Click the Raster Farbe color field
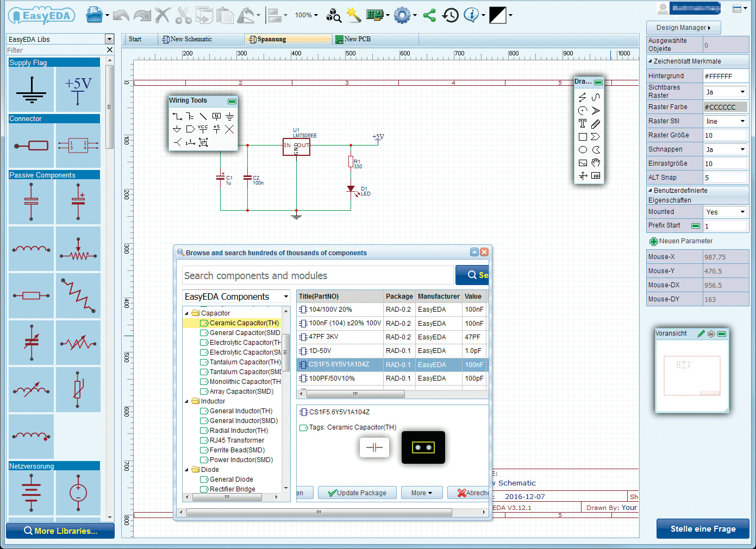 (x=726, y=107)
